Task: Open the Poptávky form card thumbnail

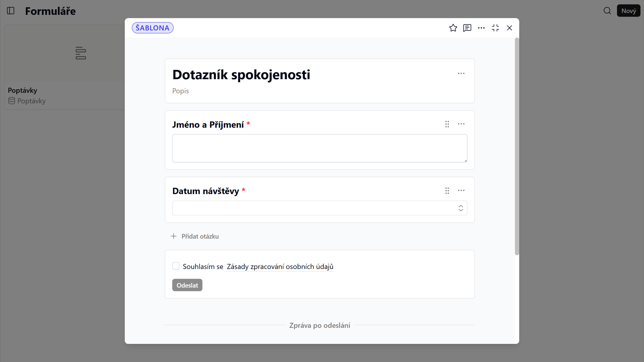Action: (64, 53)
